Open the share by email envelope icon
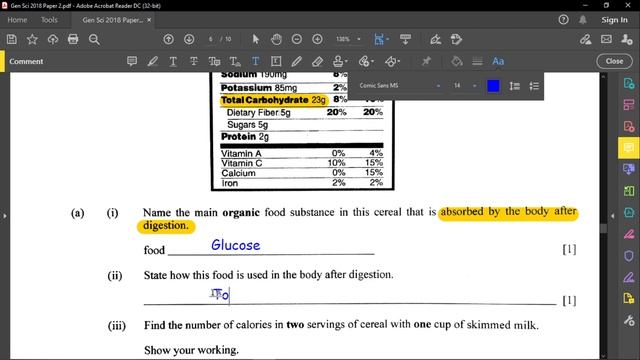The height and width of the screenshot is (360, 640). tap(607, 39)
